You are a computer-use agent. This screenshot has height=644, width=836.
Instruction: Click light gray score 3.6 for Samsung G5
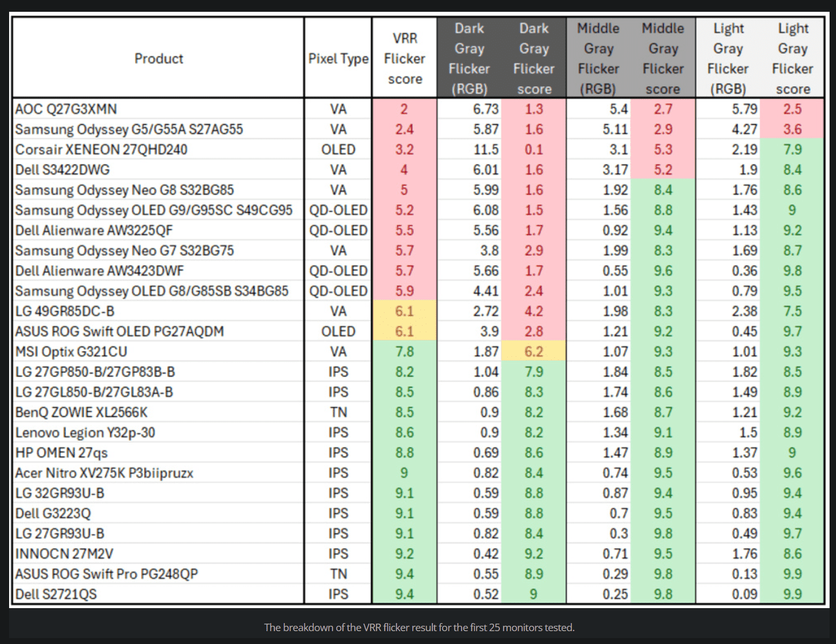(792, 130)
